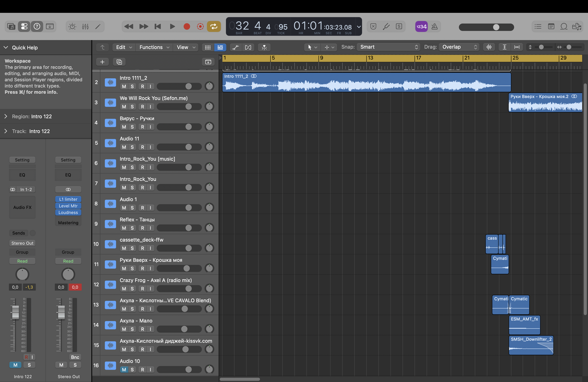The width and height of the screenshot is (588, 382).
Task: Toggle the Cycle mode button
Action: (214, 26)
